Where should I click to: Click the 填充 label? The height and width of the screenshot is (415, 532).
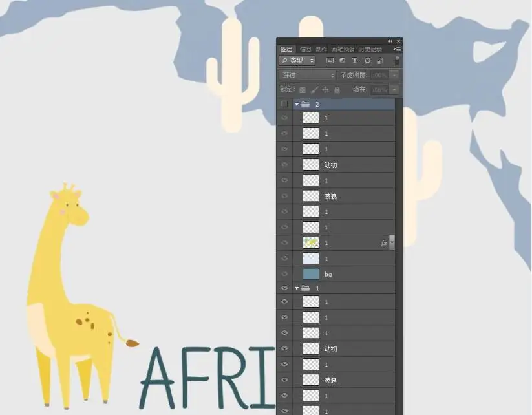point(360,90)
